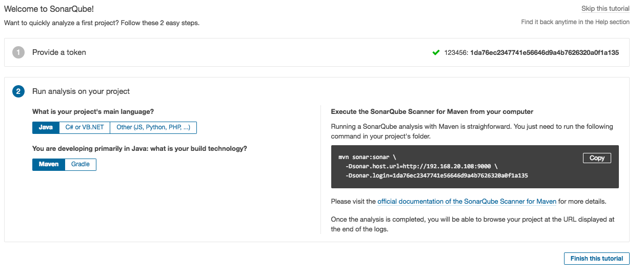Click the step 1 number badge
644x275 pixels.
[18, 52]
